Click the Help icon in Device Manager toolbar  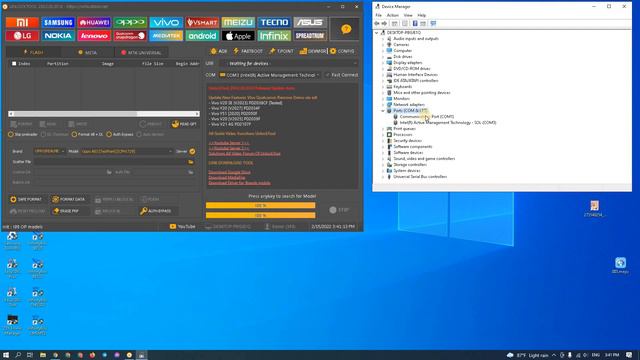(415, 23)
